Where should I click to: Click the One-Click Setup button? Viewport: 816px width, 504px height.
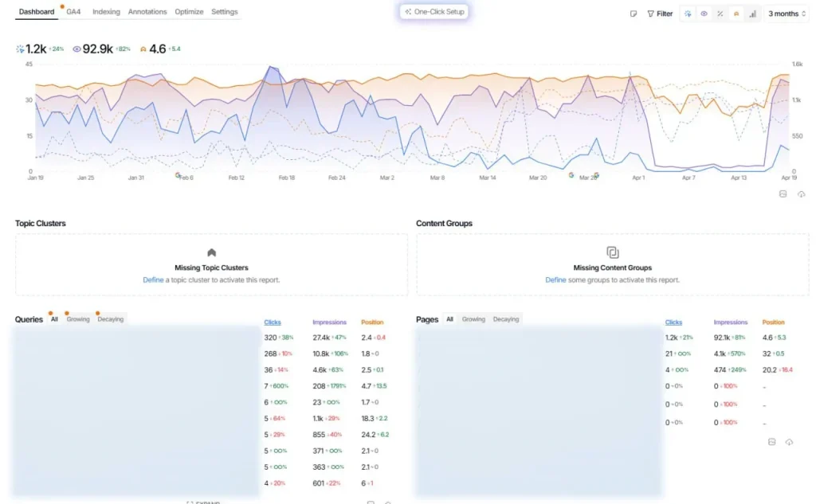(434, 12)
